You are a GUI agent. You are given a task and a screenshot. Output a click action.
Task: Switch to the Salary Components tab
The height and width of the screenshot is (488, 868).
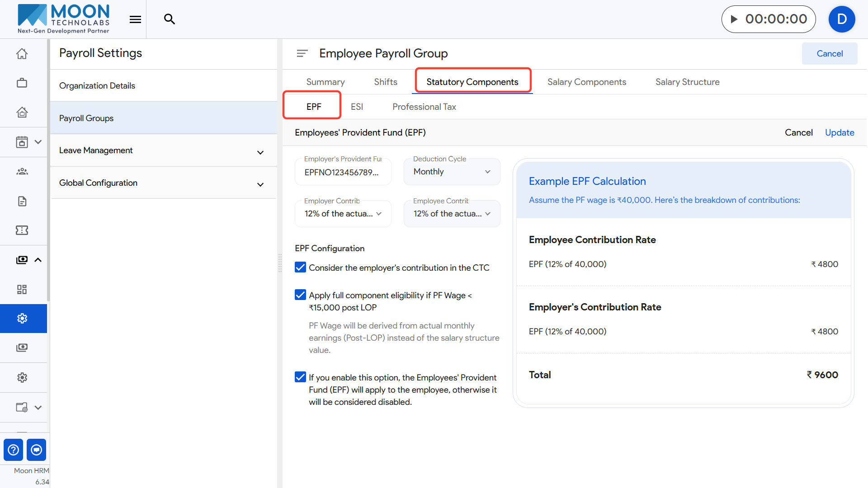[586, 82]
